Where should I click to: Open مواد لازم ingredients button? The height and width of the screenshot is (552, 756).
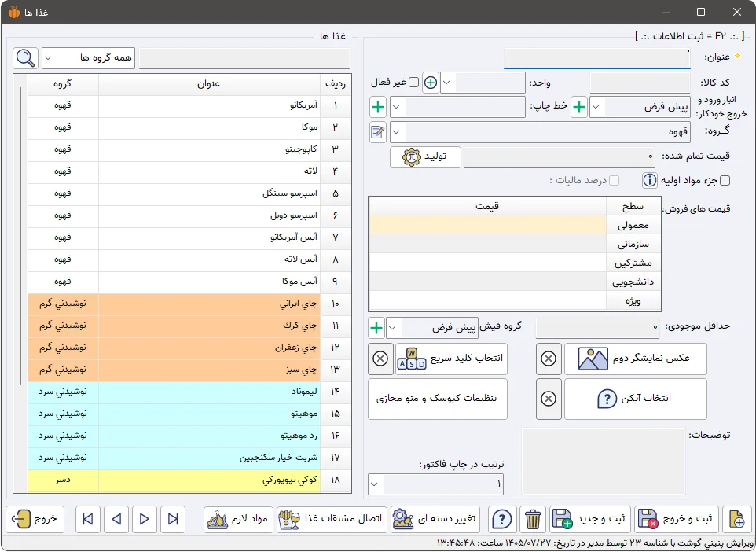(238, 520)
